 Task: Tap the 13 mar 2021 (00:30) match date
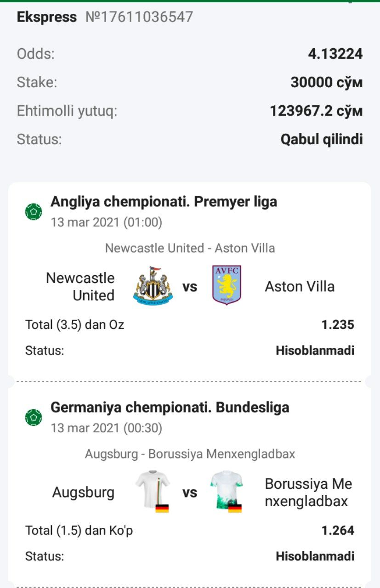click(106, 428)
